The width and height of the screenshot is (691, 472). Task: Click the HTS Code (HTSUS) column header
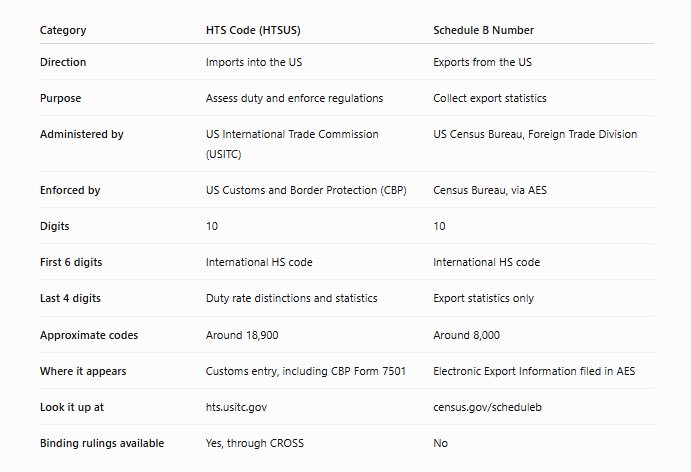[253, 30]
